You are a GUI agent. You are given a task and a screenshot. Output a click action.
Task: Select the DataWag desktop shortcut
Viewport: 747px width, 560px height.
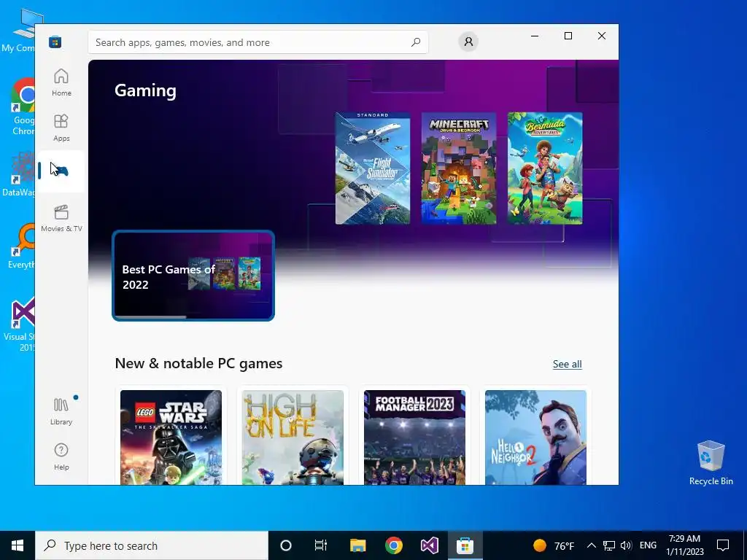(x=19, y=174)
